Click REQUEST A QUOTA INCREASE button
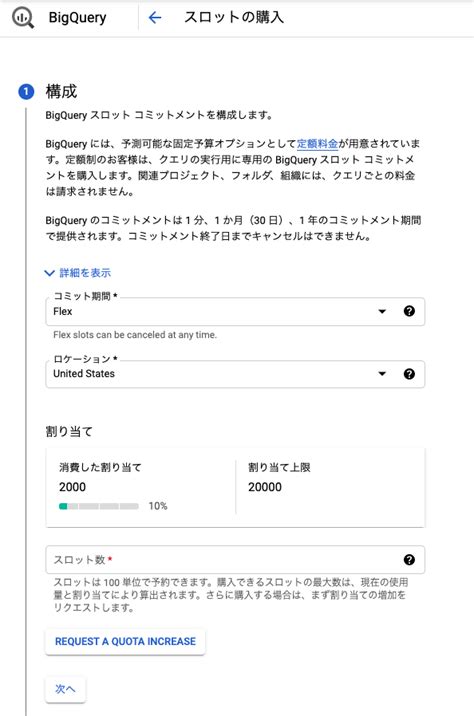Viewport: 474px width, 716px height. [125, 642]
